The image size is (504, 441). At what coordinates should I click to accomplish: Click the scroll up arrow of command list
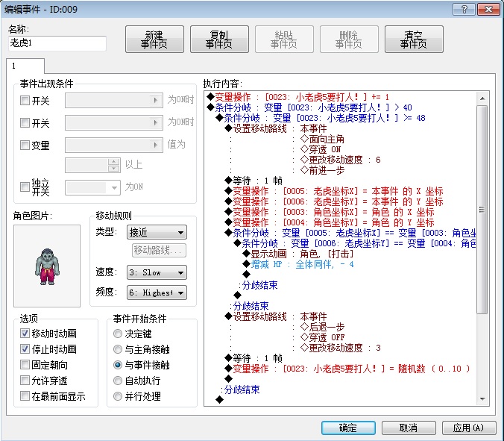pyautogui.click(x=482, y=98)
